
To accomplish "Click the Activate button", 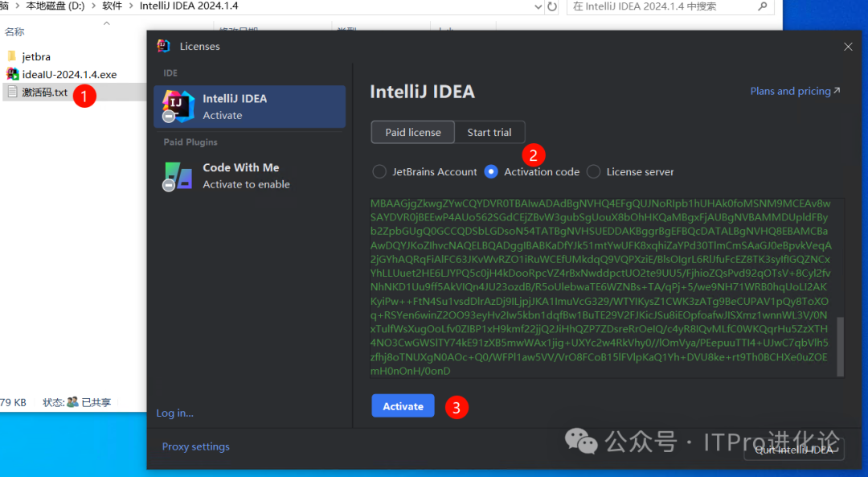I will click(x=403, y=406).
